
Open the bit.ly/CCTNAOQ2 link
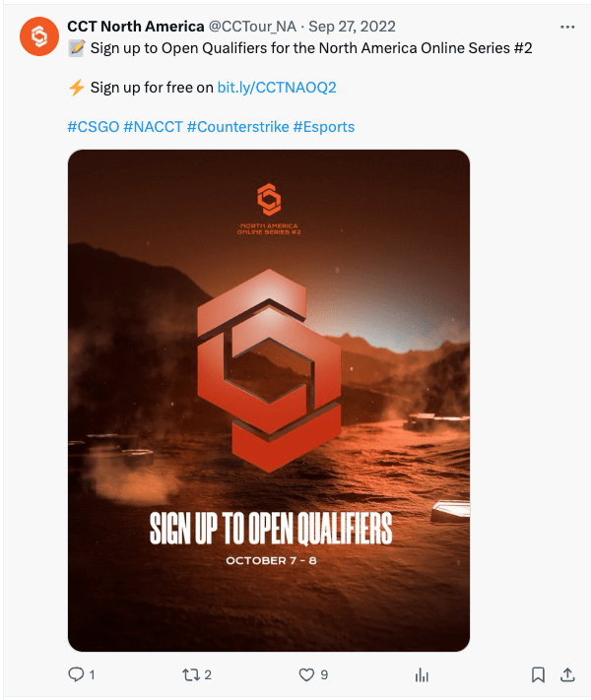pyautogui.click(x=277, y=88)
